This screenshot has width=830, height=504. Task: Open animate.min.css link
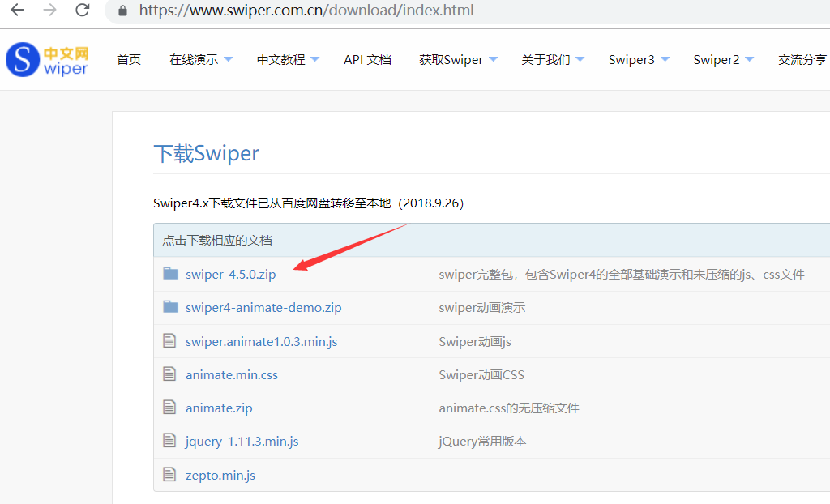point(232,375)
